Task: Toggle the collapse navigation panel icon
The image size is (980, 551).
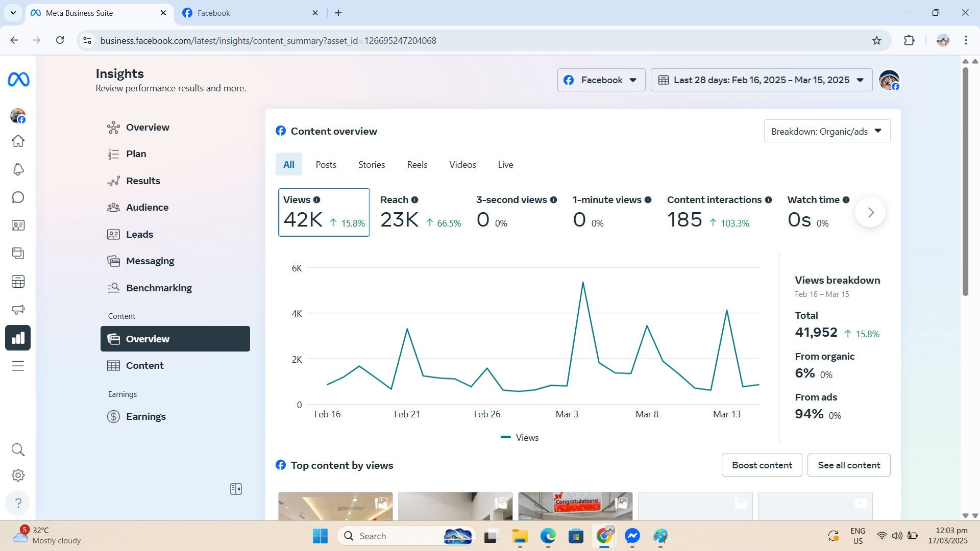Action: coord(236,489)
